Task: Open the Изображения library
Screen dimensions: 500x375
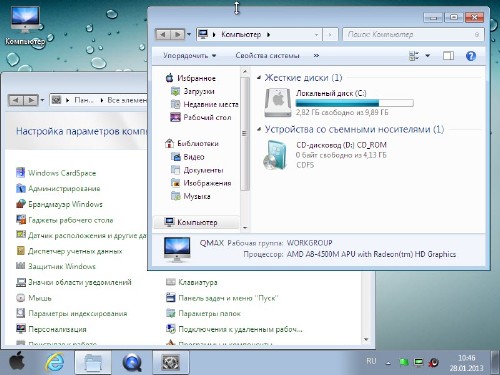Action: [201, 183]
